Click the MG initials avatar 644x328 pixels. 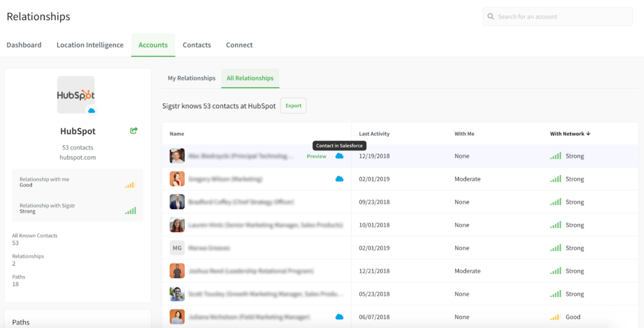pos(177,248)
